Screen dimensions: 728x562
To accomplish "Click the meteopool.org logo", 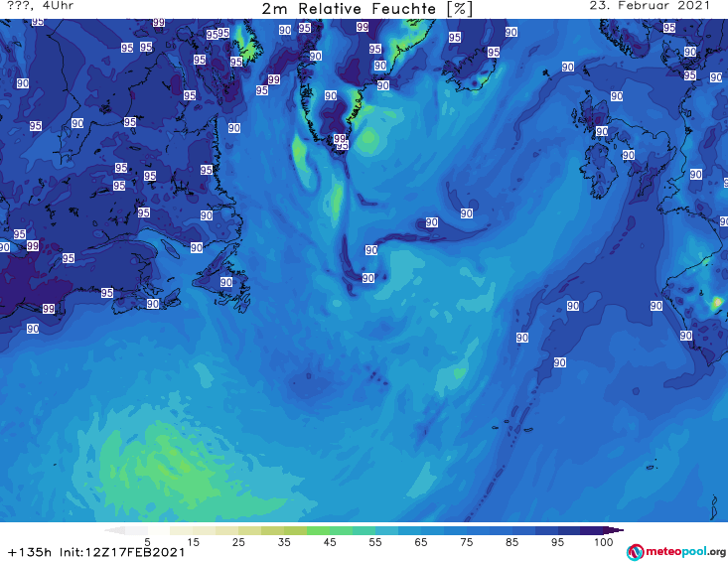I will click(x=676, y=552).
